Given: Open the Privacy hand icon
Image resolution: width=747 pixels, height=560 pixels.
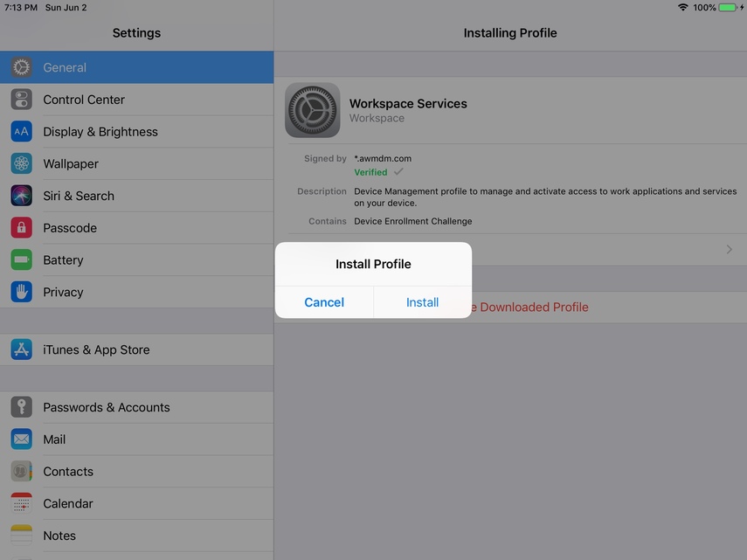Looking at the screenshot, I should (x=22, y=292).
